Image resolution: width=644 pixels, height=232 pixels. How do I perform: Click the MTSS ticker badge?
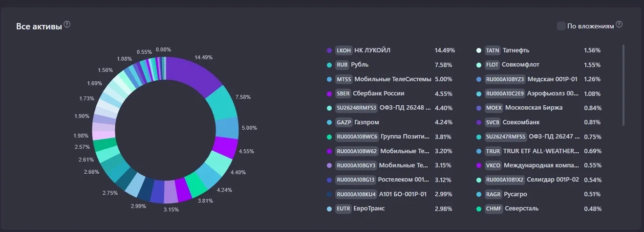point(344,79)
